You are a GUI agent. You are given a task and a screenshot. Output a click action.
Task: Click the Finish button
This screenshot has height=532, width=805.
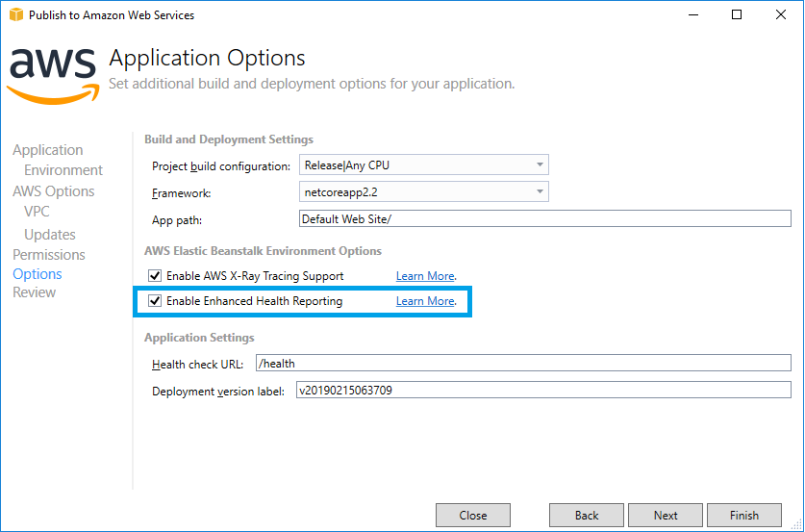point(744,515)
